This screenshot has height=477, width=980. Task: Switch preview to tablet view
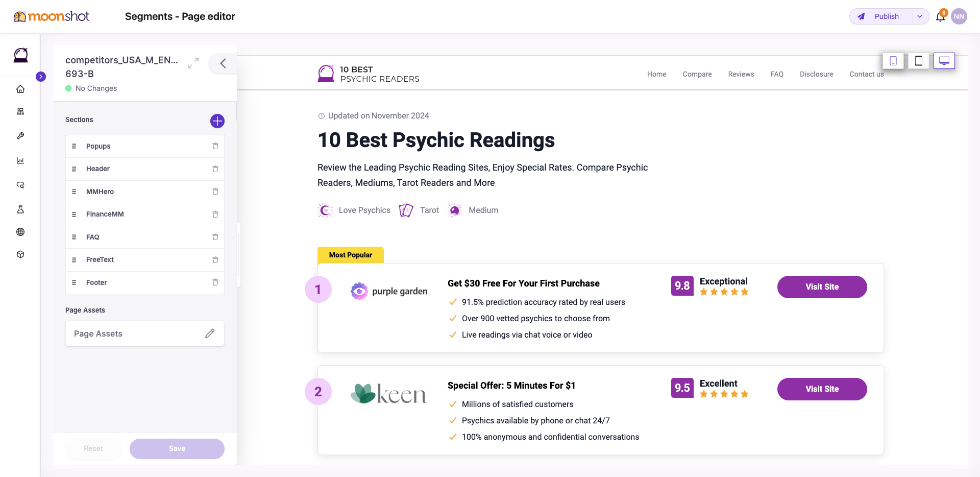(x=919, y=61)
